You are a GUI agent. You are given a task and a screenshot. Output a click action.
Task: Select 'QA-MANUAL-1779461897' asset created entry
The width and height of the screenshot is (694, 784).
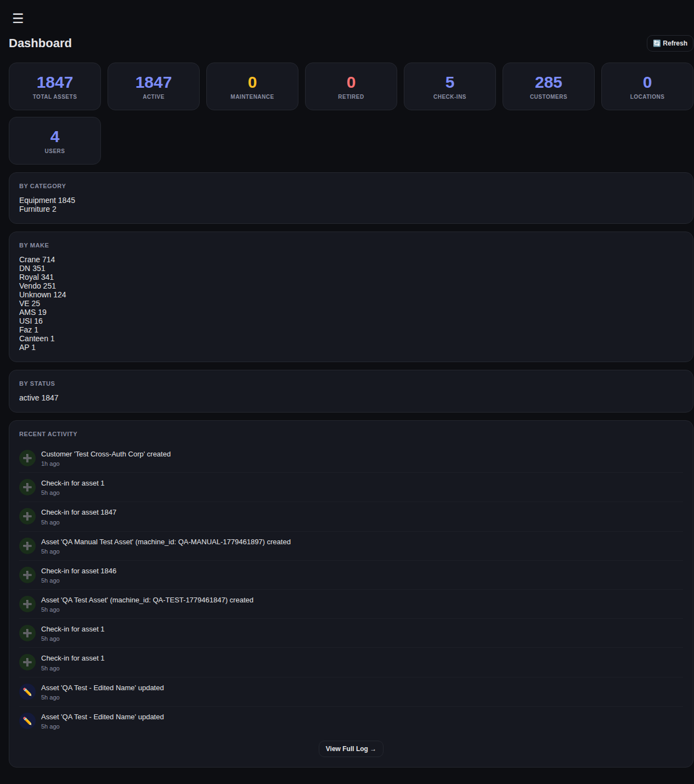(x=166, y=542)
